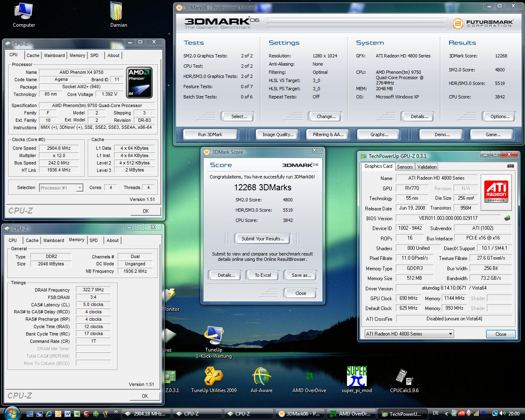Click the BIOS save icon in GPU-Z

tap(507, 218)
